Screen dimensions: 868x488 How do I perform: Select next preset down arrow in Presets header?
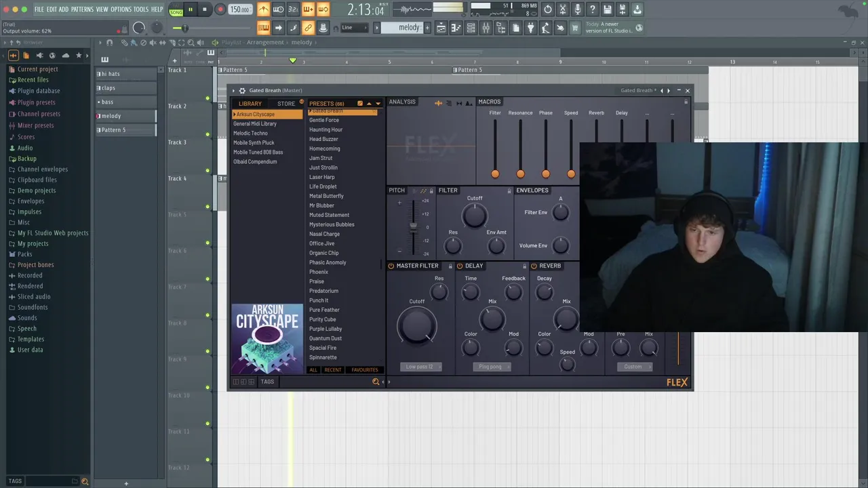(378, 103)
